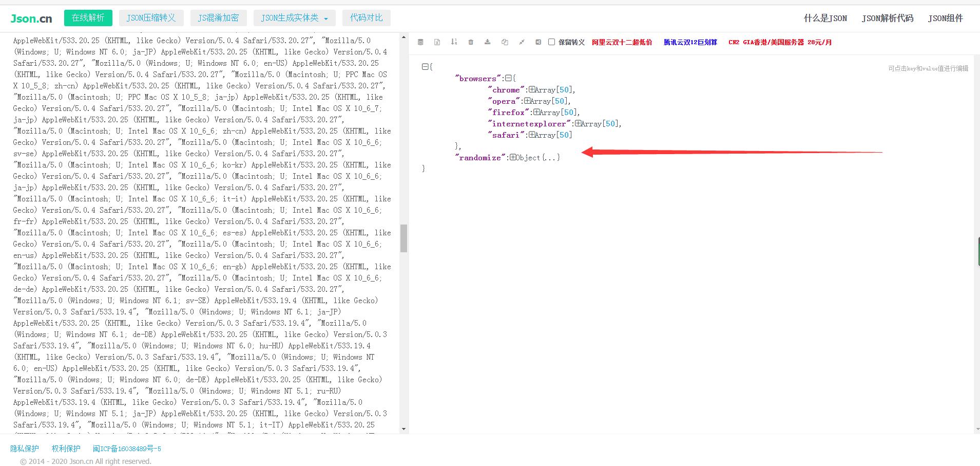Click the left editor scrollbar thumb

tap(403, 238)
